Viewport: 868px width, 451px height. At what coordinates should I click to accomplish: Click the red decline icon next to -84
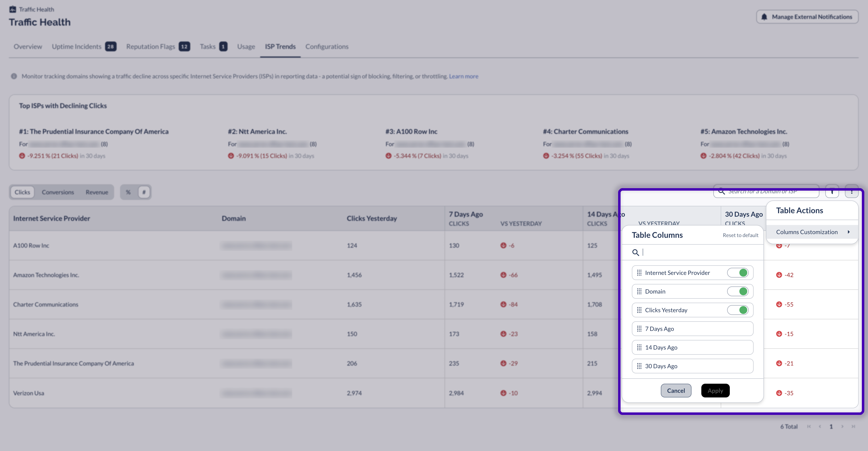[x=503, y=304]
